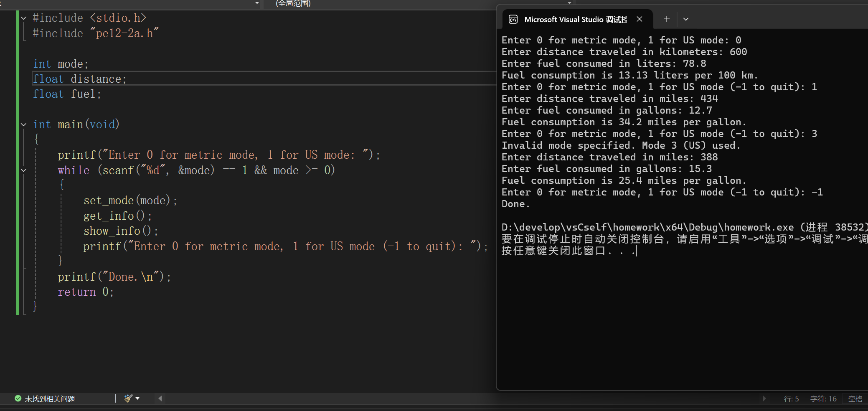
Task: Click console line 'Invalid mode specified. Mode 3 (US) used.'
Action: (621, 145)
